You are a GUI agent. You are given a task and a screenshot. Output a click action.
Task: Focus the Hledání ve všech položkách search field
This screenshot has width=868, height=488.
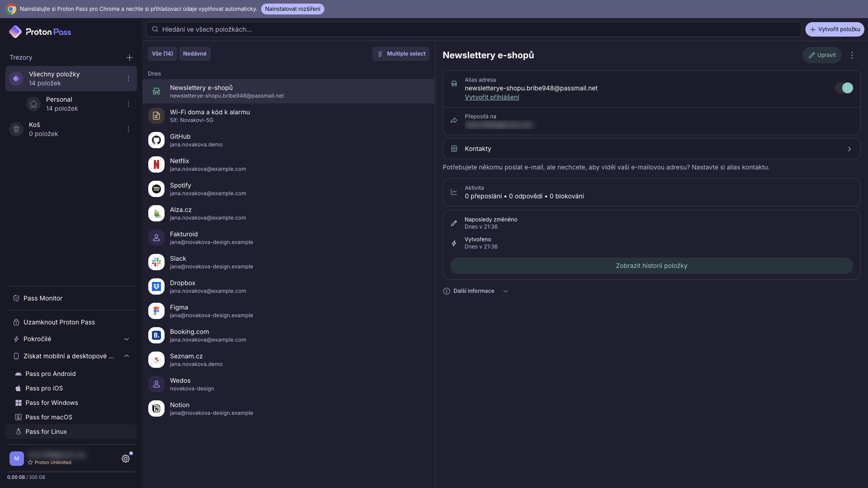pos(473,29)
